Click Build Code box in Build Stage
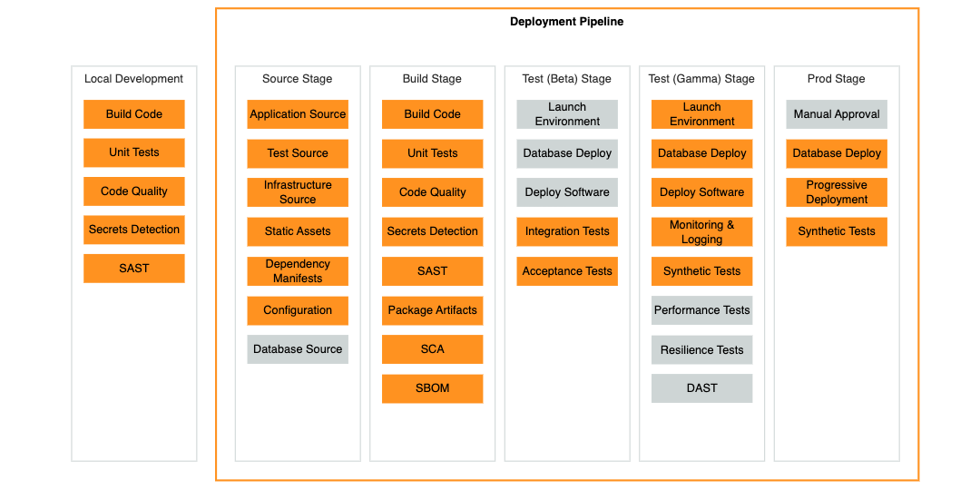The image size is (980, 490). pyautogui.click(x=433, y=114)
